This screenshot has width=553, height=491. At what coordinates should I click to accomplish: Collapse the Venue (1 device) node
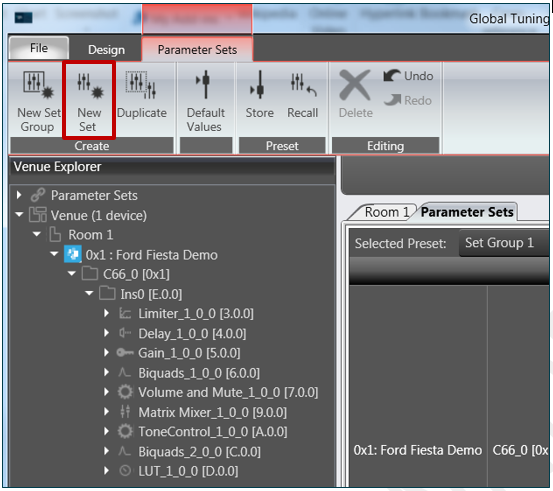[19, 214]
